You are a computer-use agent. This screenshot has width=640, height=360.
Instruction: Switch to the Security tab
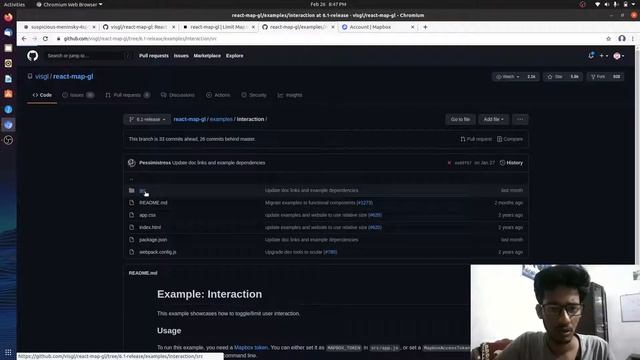[253, 95]
